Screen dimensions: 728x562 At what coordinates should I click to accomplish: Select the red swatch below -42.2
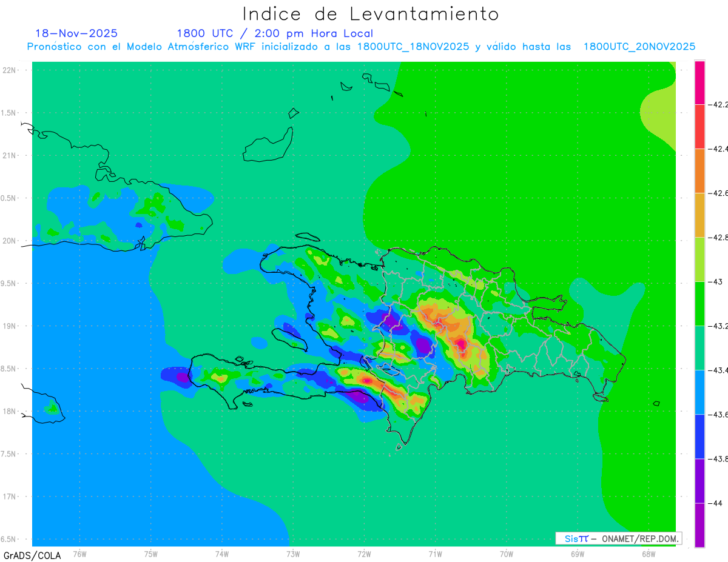tap(699, 126)
